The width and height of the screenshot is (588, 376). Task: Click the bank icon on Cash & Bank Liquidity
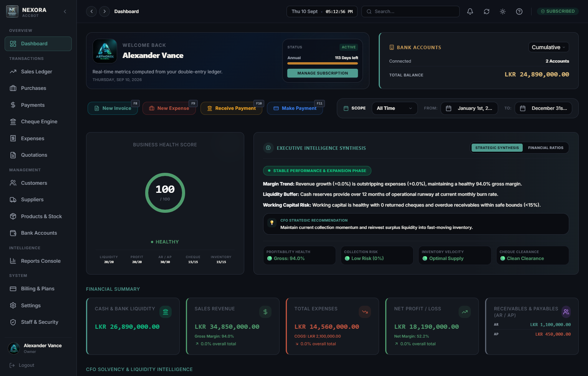pyautogui.click(x=166, y=312)
